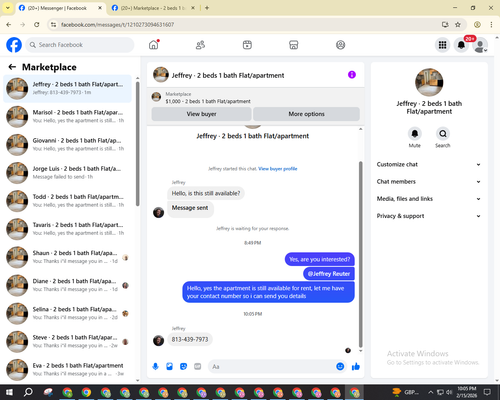Click the 813-439-7973 message bubble
The height and width of the screenshot is (400, 500).
190,339
